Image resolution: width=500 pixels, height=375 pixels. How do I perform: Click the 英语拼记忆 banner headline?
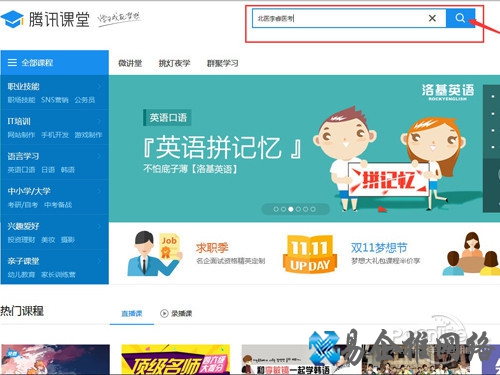(x=222, y=148)
